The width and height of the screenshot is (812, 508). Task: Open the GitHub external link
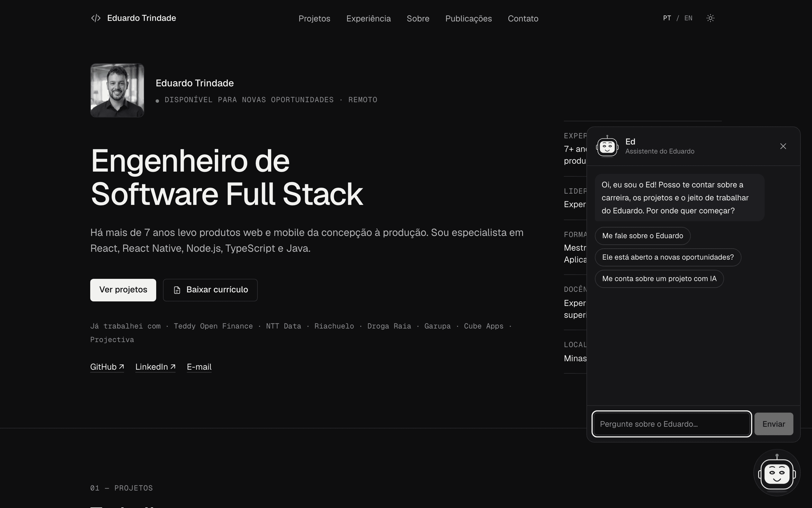click(x=107, y=367)
